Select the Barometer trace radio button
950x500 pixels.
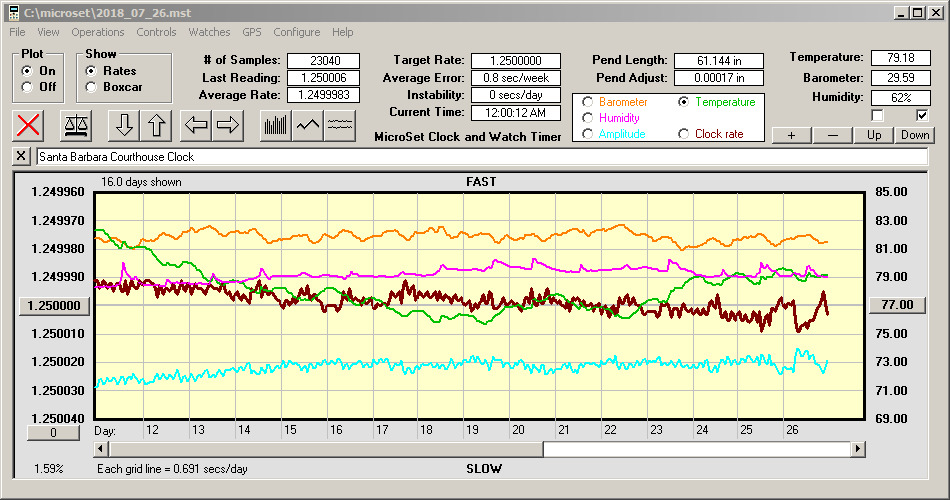click(x=587, y=102)
